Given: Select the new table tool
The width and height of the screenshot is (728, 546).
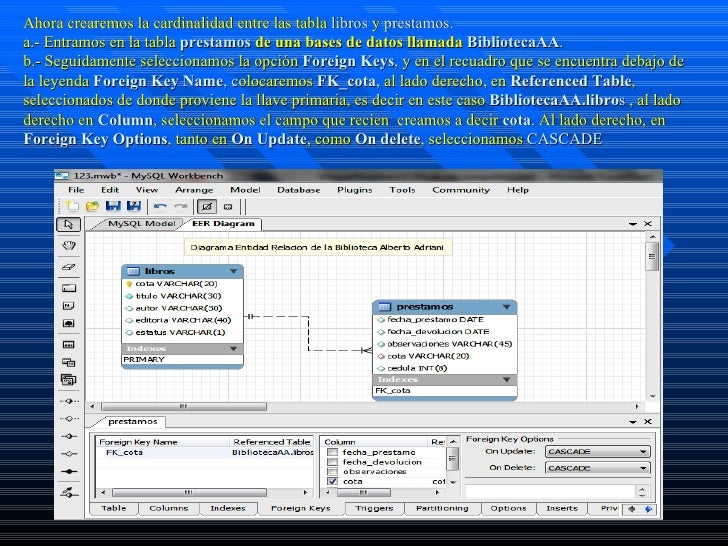Looking at the screenshot, I should click(x=69, y=344).
